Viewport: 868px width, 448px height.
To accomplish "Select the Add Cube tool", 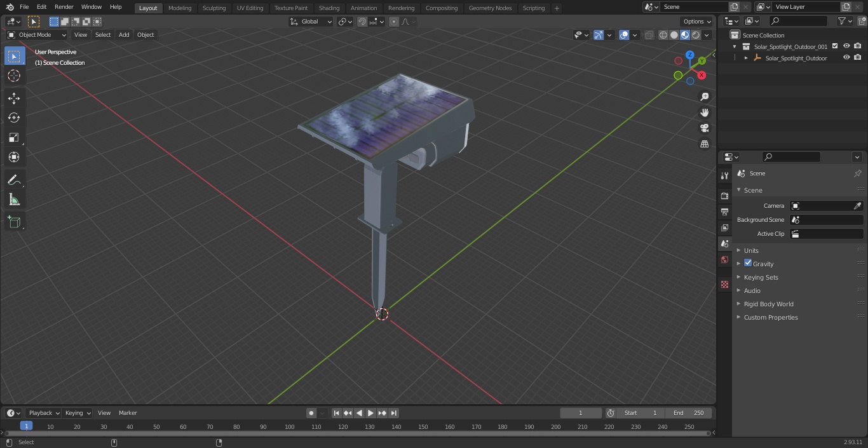I will click(14, 222).
